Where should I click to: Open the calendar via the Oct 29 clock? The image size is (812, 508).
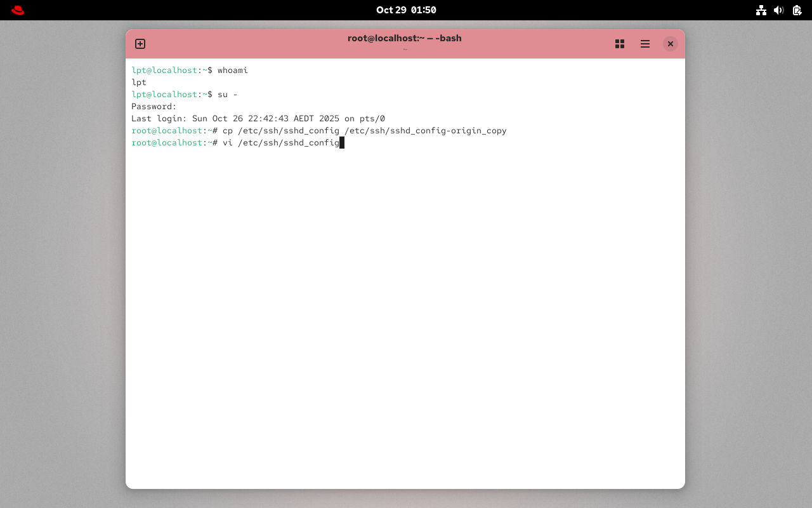coord(406,10)
